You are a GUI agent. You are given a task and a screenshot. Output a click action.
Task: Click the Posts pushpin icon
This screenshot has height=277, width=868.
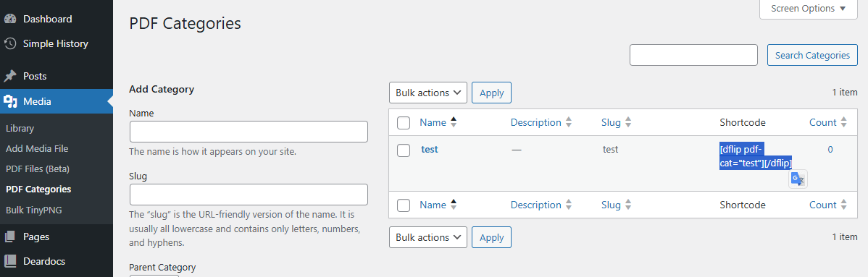pos(10,76)
